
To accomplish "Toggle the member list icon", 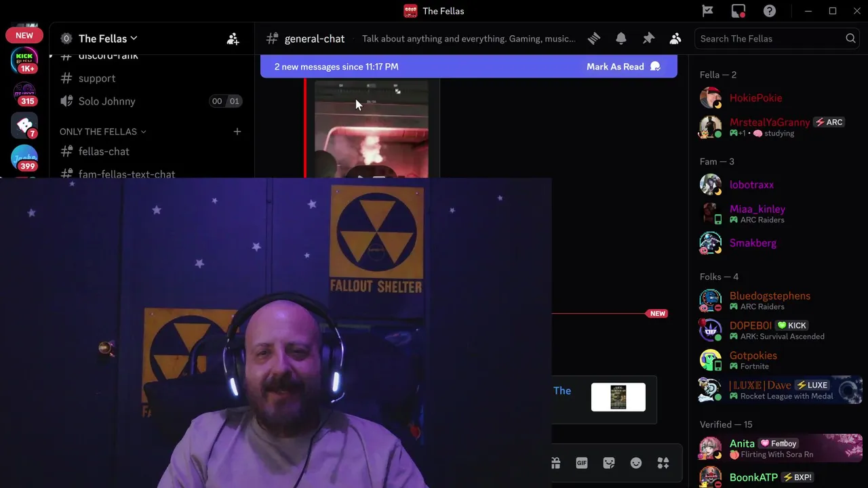I will pyautogui.click(x=675, y=39).
